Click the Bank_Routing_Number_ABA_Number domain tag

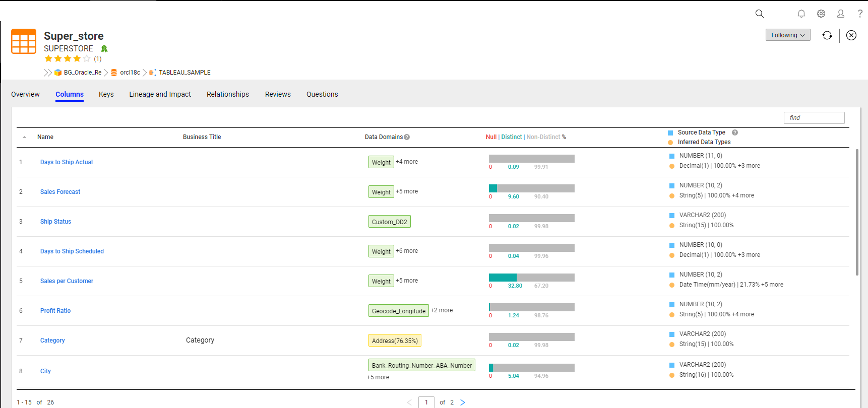tap(422, 365)
